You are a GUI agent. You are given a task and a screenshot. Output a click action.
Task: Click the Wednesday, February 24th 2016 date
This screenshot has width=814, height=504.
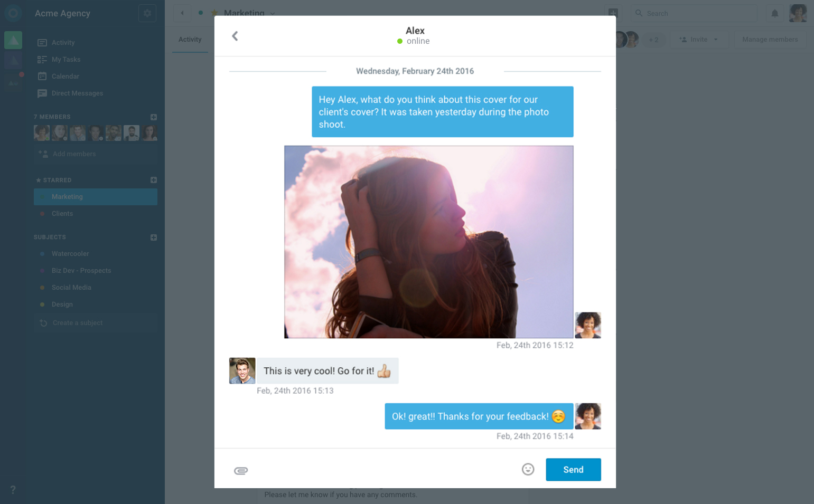point(415,71)
